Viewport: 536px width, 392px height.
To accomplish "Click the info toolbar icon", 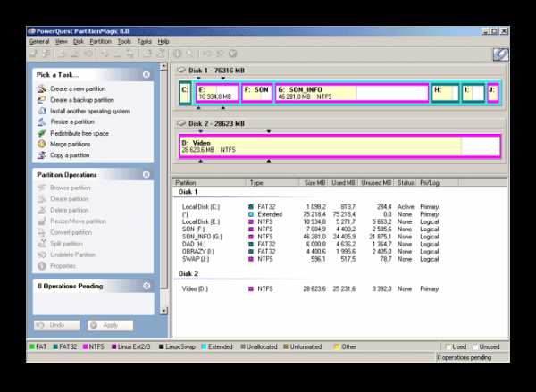I will click(x=177, y=54).
